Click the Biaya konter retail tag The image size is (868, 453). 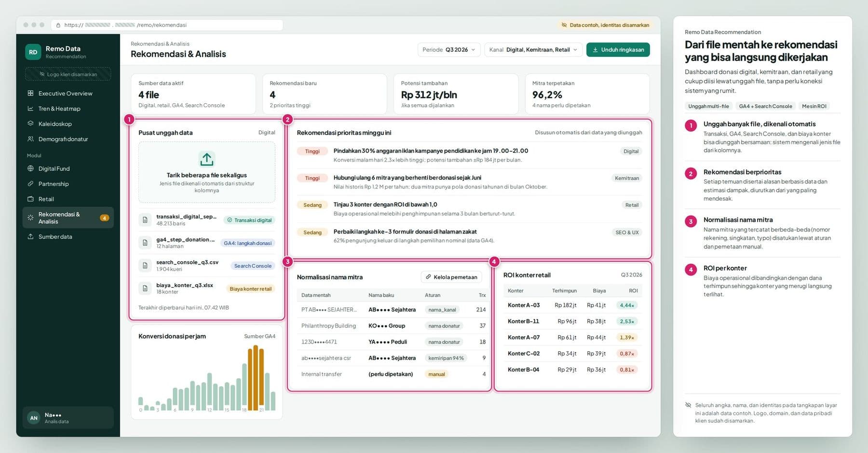tap(250, 289)
